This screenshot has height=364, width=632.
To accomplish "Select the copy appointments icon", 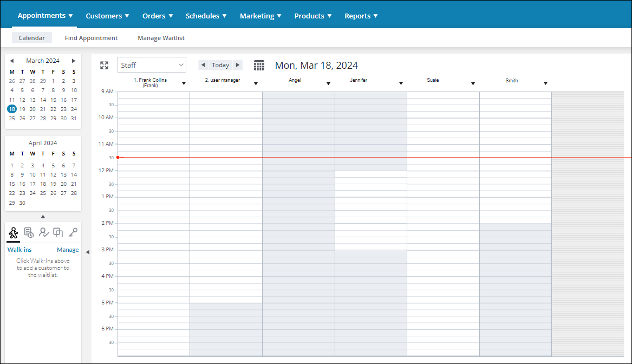I will (x=58, y=232).
